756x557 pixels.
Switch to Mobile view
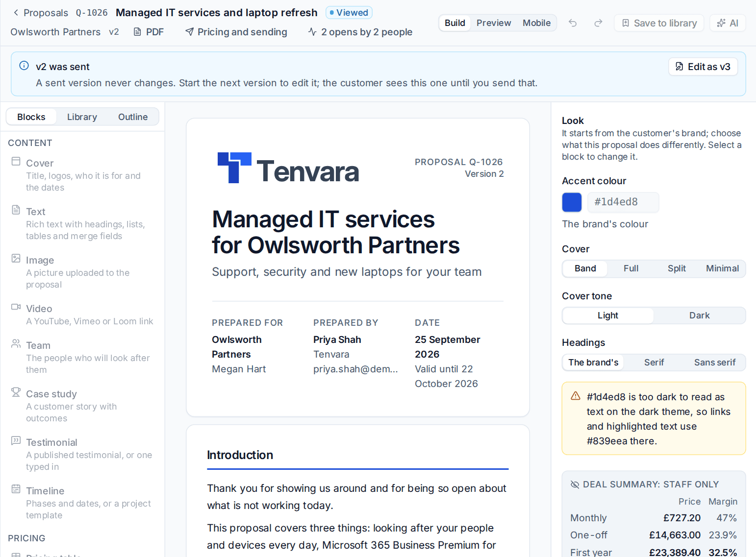pos(536,23)
